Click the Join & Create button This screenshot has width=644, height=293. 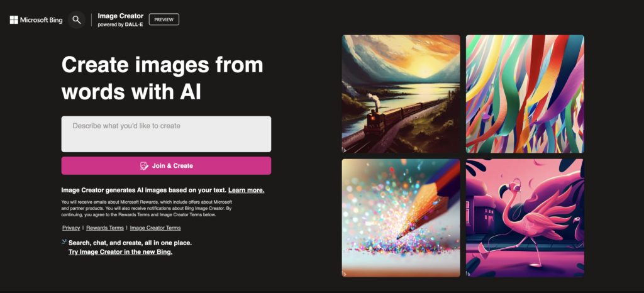pos(166,166)
